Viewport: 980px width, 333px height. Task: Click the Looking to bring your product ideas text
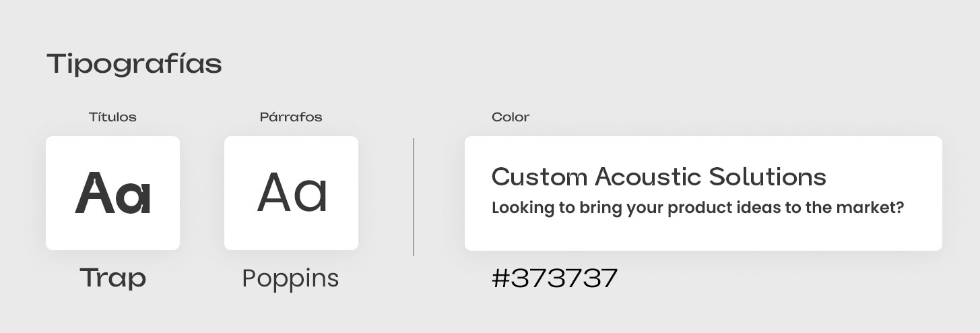[697, 208]
